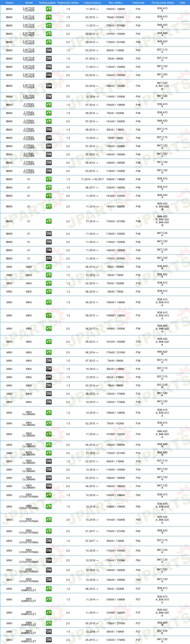Click petrol icon for MINI Clubman 75kW/102KM
This screenshot has height=644, width=190.
tap(49, 423)
